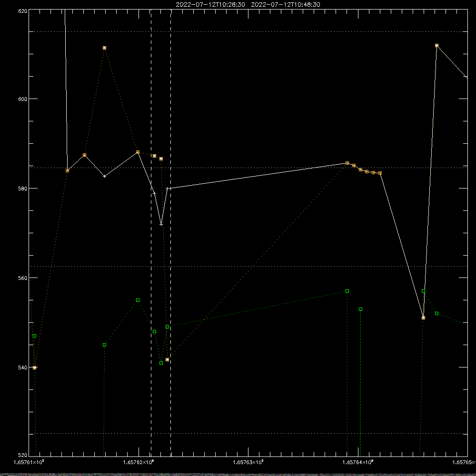The width and height of the screenshot is (476, 476).
Task: Click the y-axis label 560
Action: click(x=23, y=278)
